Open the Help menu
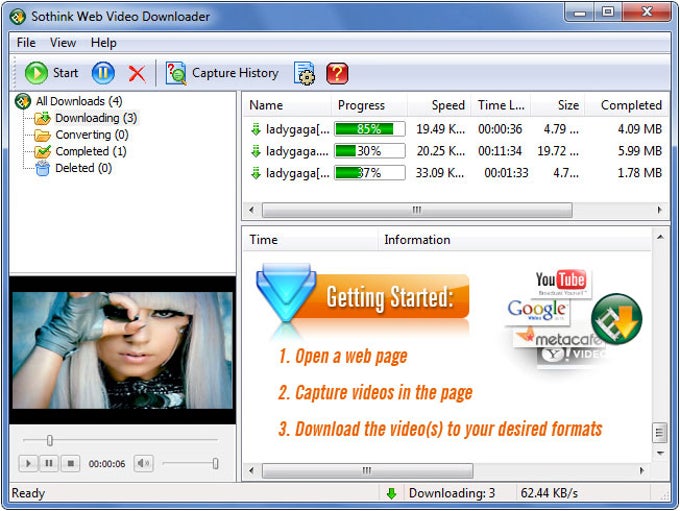The image size is (680, 511). [103, 43]
